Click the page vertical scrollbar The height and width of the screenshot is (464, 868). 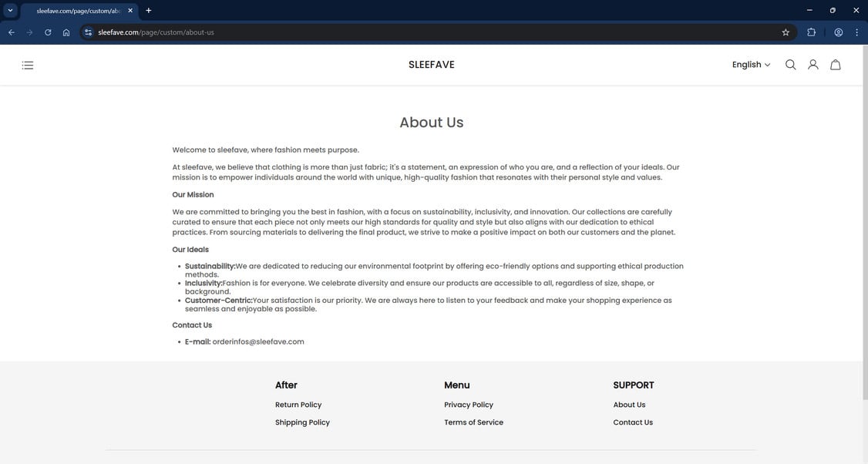pyautogui.click(x=865, y=221)
